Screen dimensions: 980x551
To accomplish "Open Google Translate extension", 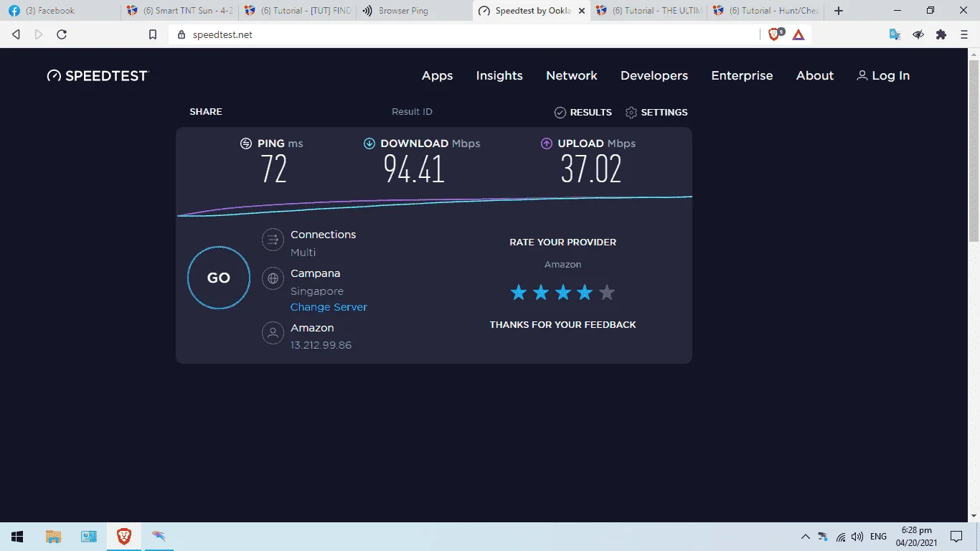I will 895,34.
